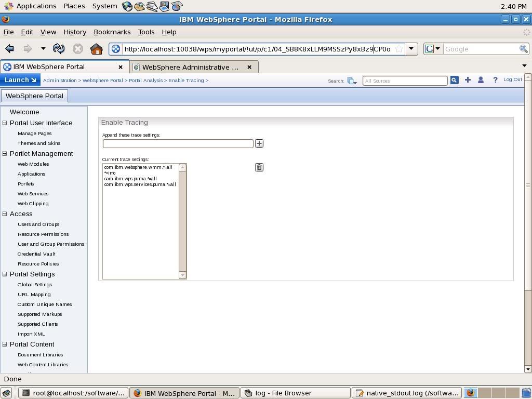Open the search scope dropdown icon
532x399 pixels.
tap(352, 81)
